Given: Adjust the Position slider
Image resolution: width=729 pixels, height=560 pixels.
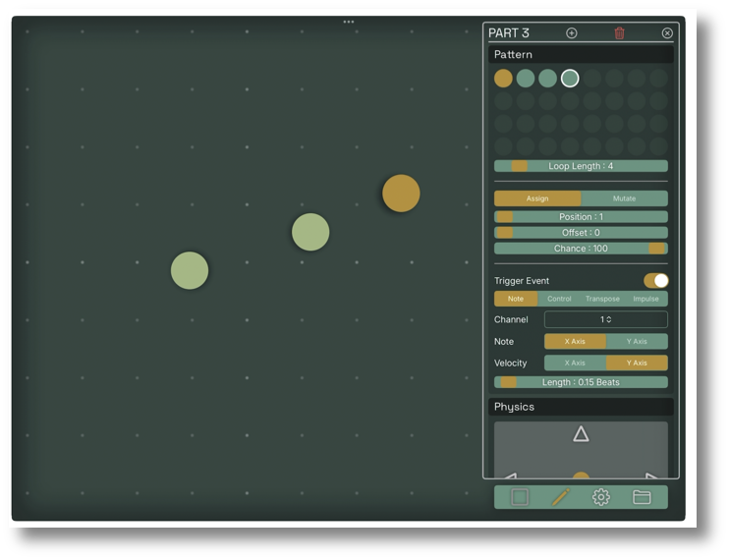Looking at the screenshot, I should tap(581, 216).
